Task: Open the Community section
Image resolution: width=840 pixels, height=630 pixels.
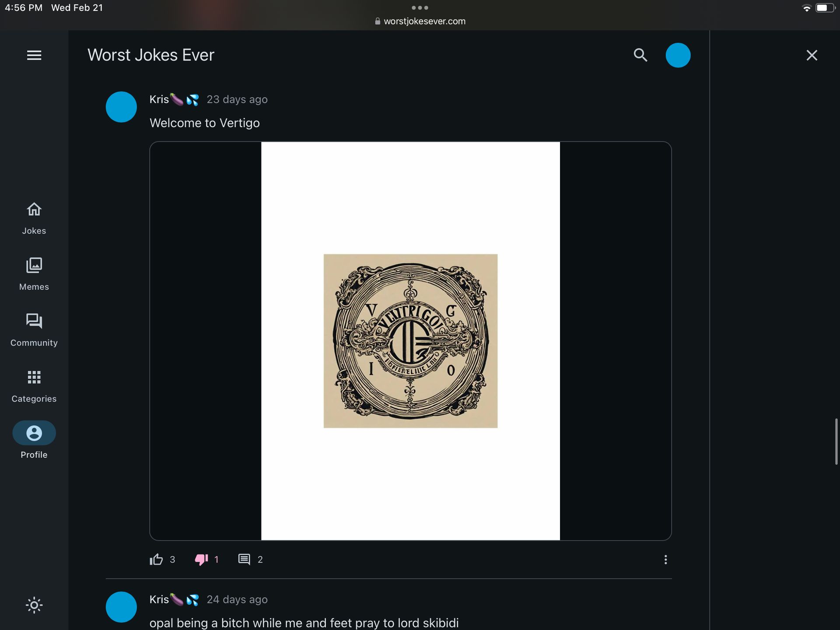Action: pos(34,330)
